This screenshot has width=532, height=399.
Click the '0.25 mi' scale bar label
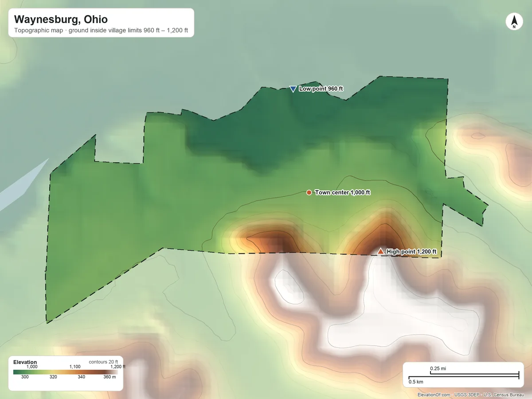click(x=438, y=368)
